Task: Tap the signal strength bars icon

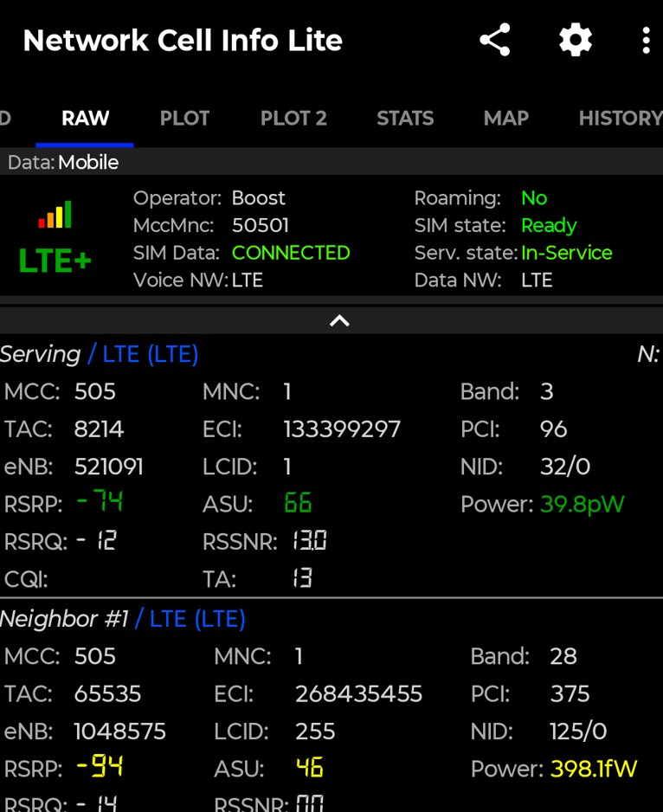Action: click(55, 215)
